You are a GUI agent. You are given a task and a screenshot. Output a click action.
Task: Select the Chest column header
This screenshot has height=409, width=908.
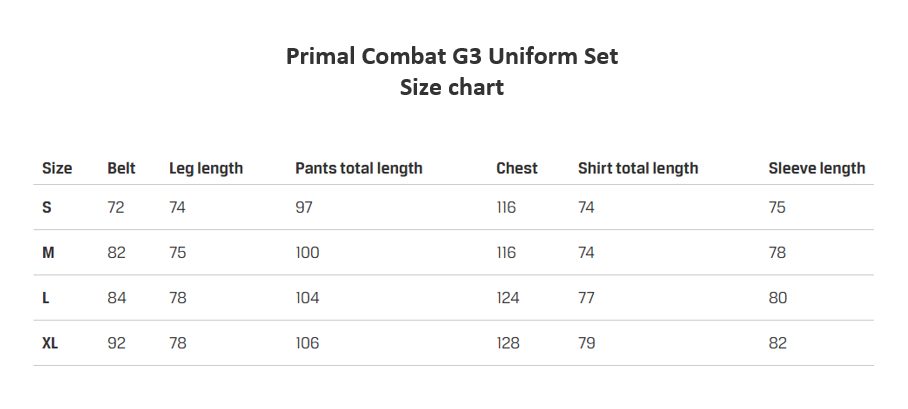coord(517,168)
